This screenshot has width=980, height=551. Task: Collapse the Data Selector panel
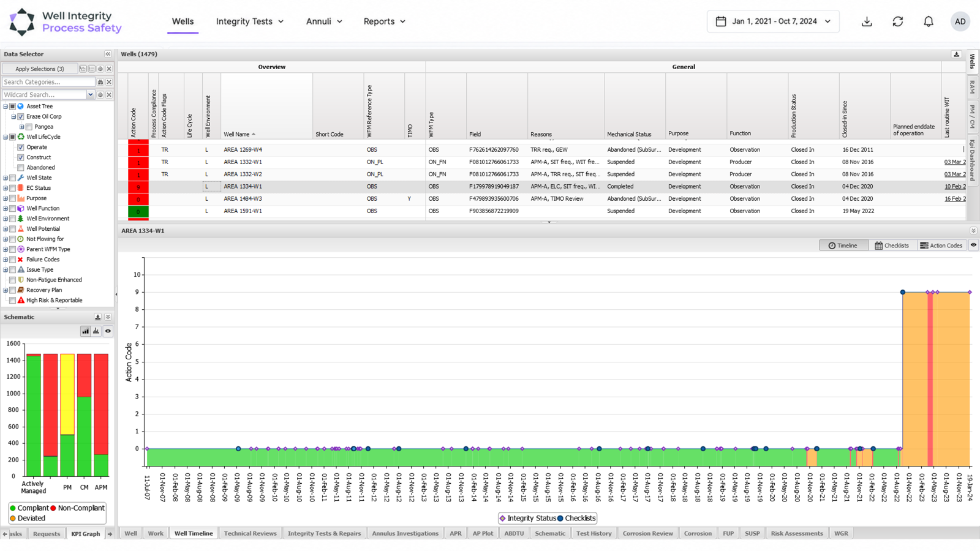108,54
